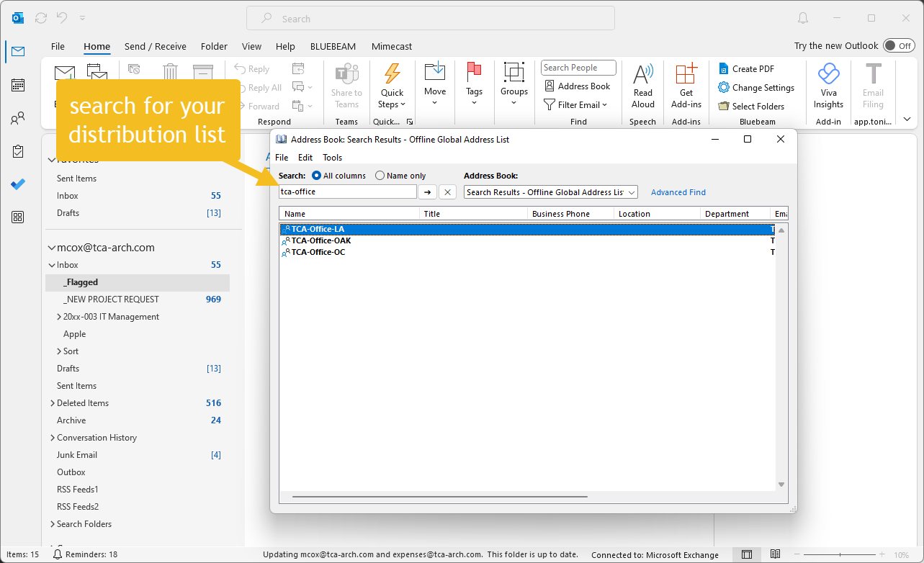Select the TCA-Office-OAK distribution list
The height and width of the screenshot is (563, 924).
pyautogui.click(x=527, y=240)
